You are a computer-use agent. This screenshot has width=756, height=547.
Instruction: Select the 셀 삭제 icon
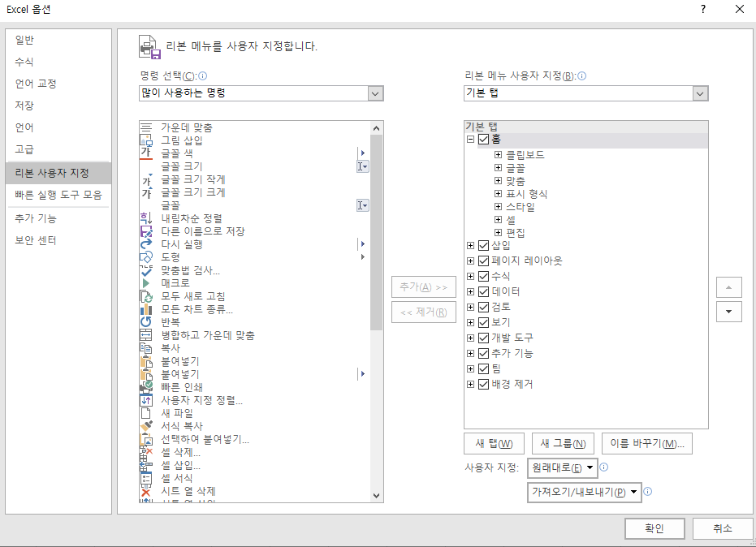coord(146,452)
